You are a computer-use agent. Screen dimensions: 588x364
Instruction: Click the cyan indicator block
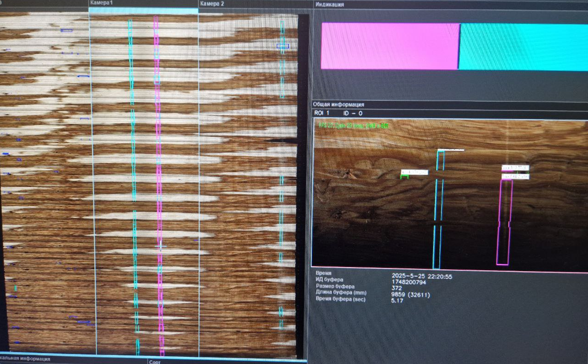pyautogui.click(x=523, y=47)
